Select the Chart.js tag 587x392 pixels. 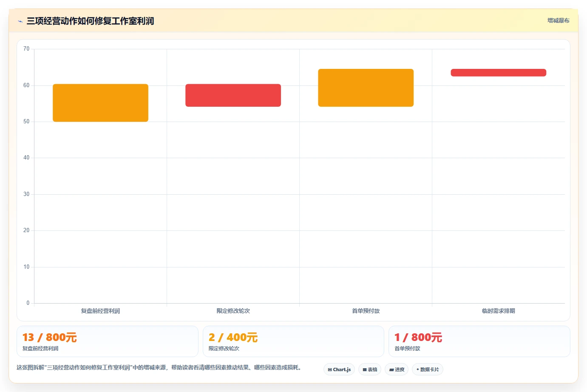pos(339,369)
